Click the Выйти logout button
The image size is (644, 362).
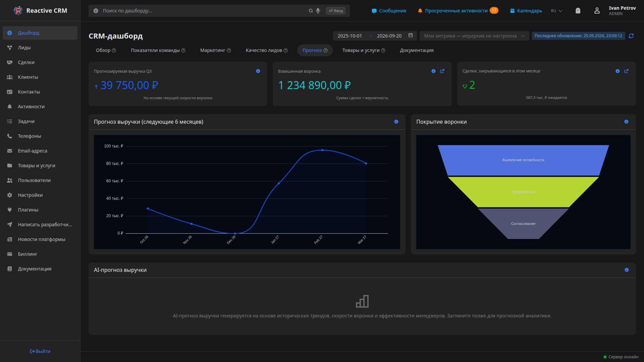40,351
